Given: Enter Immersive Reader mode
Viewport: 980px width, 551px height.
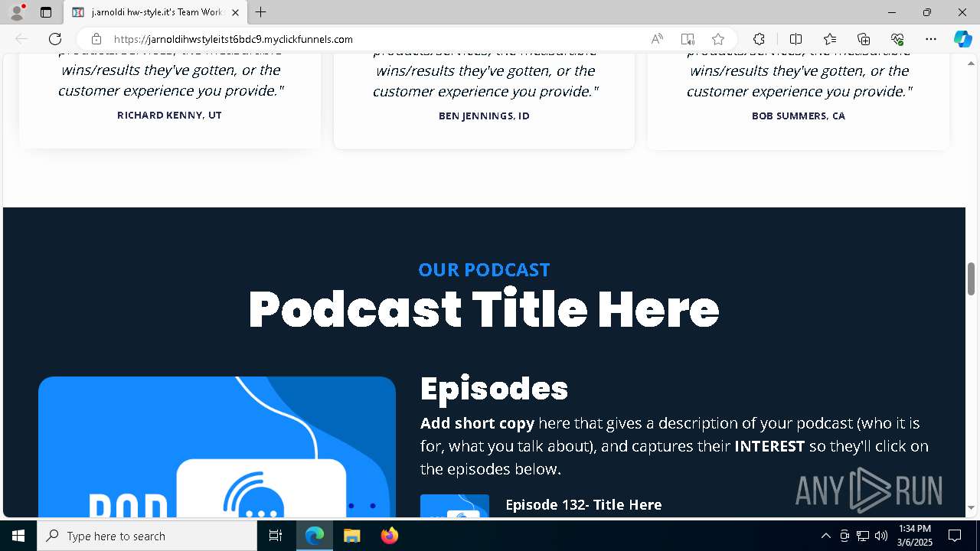Looking at the screenshot, I should [688, 39].
